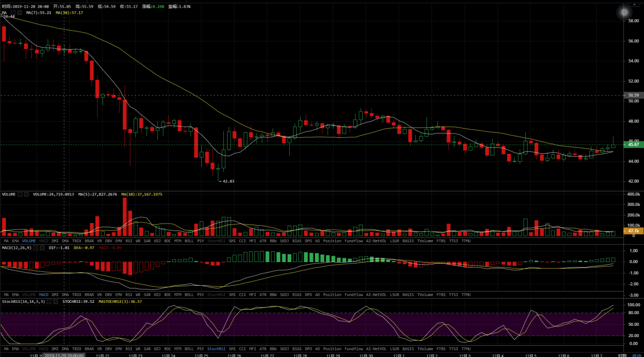Screen dimensions: 644x357
Task: Click the orange 47.1k volume axis label
Action: pos(633,231)
